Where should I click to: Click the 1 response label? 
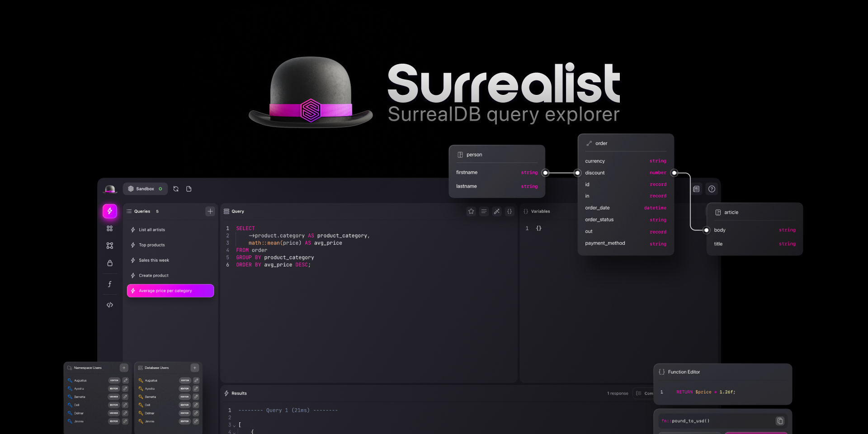point(618,393)
